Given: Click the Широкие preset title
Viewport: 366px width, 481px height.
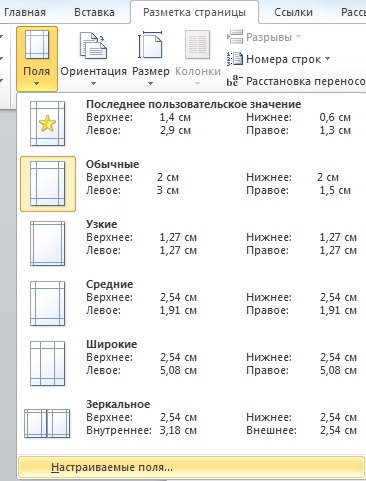Looking at the screenshot, I should [112, 344].
